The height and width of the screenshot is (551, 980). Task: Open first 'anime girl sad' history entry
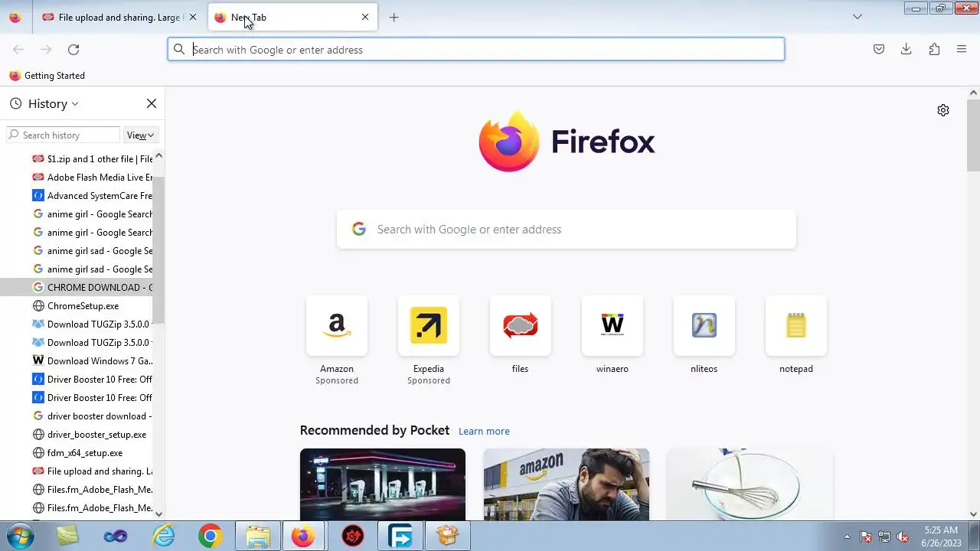(x=92, y=251)
